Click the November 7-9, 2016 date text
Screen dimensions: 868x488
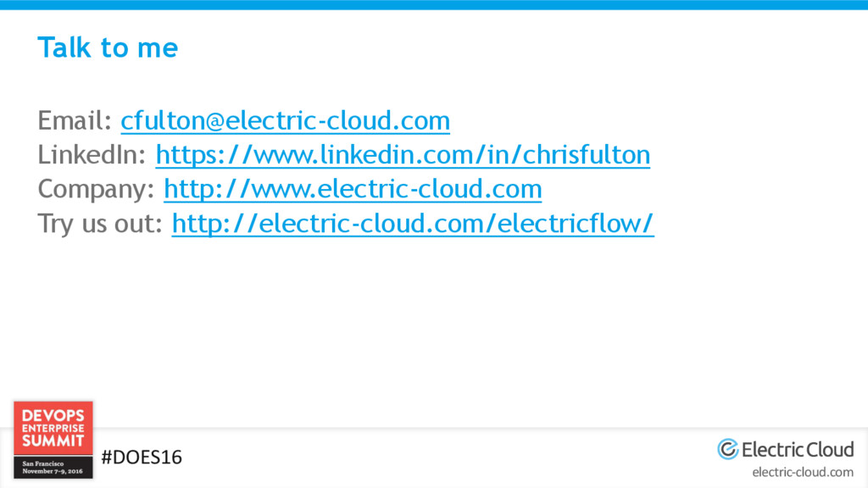coord(53,471)
